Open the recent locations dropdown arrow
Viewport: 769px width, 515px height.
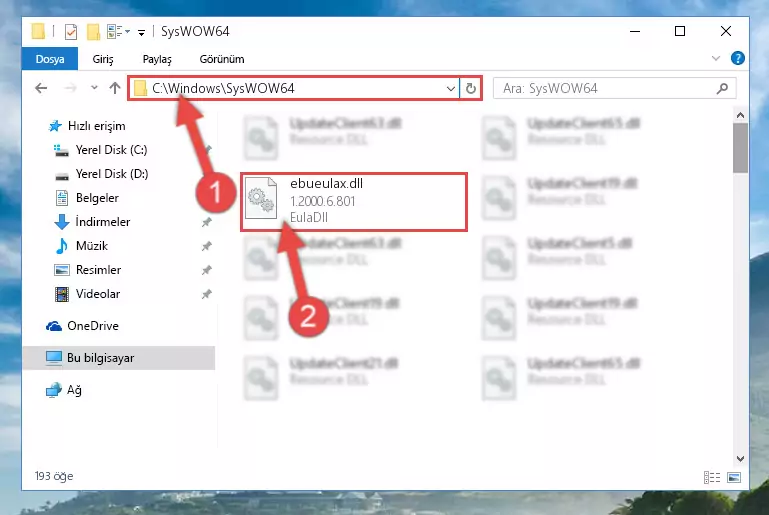click(94, 88)
